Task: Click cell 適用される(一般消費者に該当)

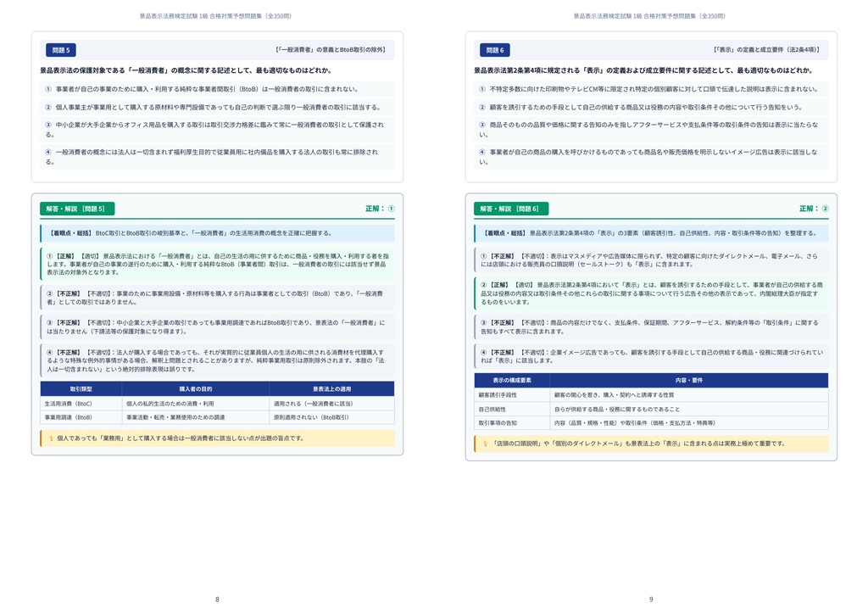Action: point(331,404)
